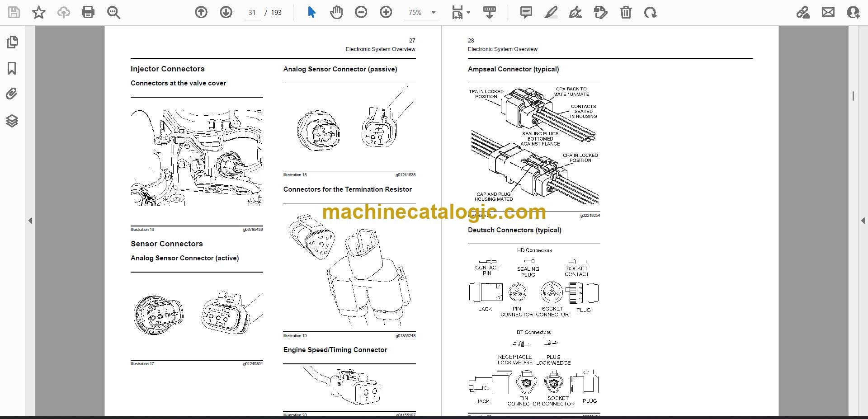
Task: Click the 'DT Connectors' diagram title
Action: tap(533, 332)
